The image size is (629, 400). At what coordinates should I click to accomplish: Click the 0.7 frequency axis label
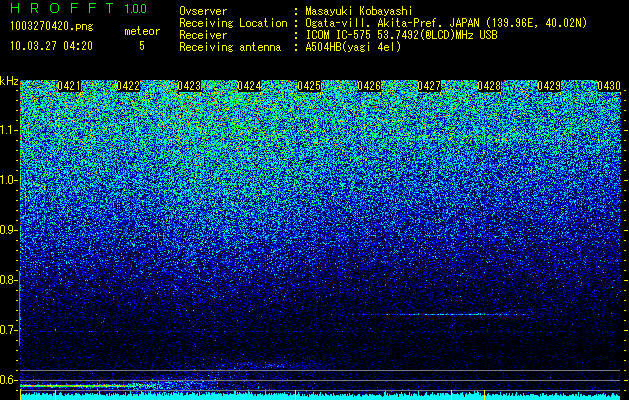point(9,330)
